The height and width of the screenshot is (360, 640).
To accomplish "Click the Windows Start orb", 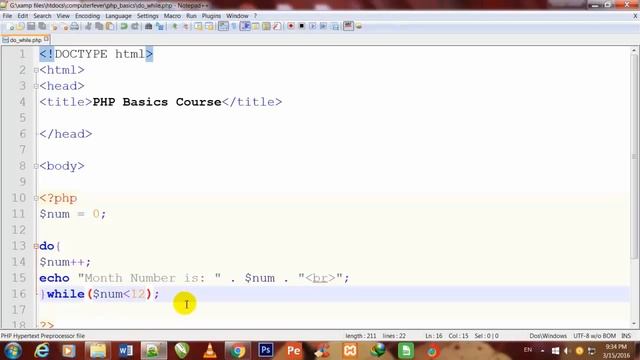I will click(13, 351).
